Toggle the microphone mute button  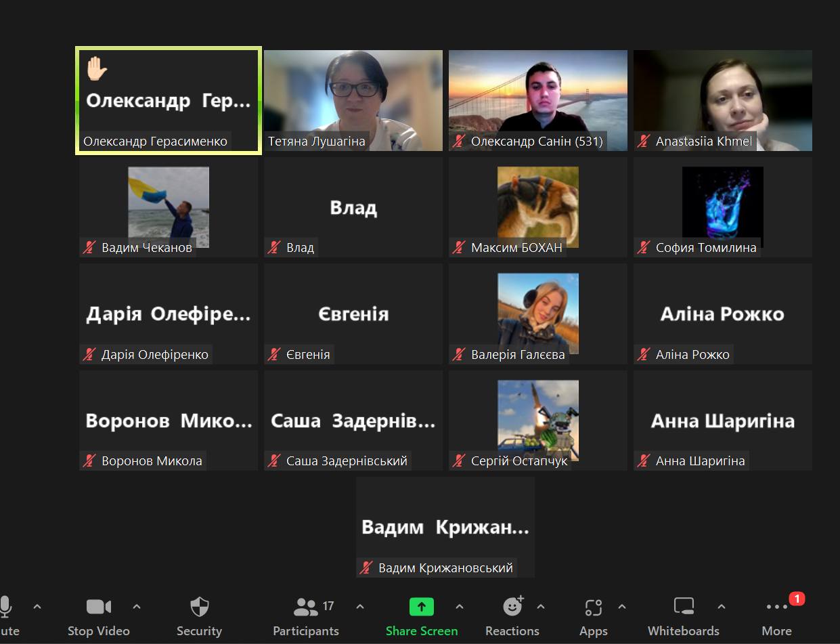click(x=6, y=607)
